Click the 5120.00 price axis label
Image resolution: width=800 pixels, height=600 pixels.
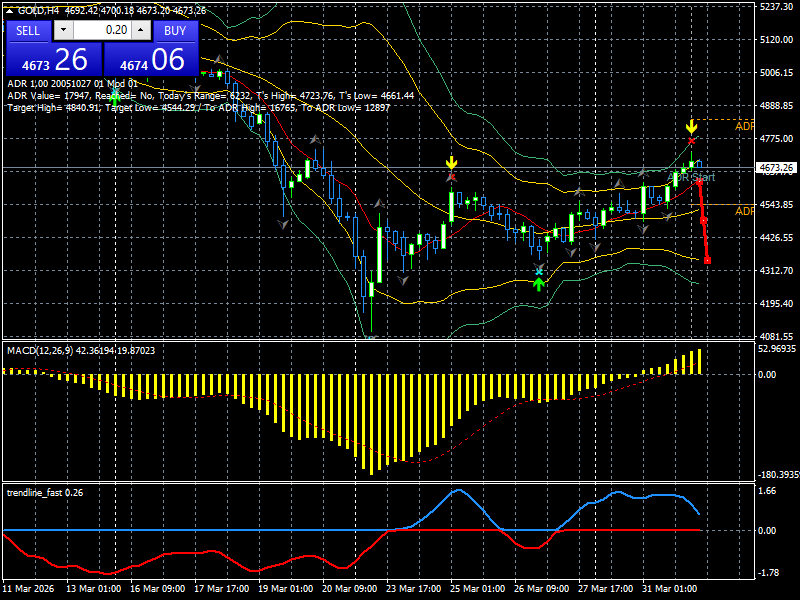click(x=776, y=39)
